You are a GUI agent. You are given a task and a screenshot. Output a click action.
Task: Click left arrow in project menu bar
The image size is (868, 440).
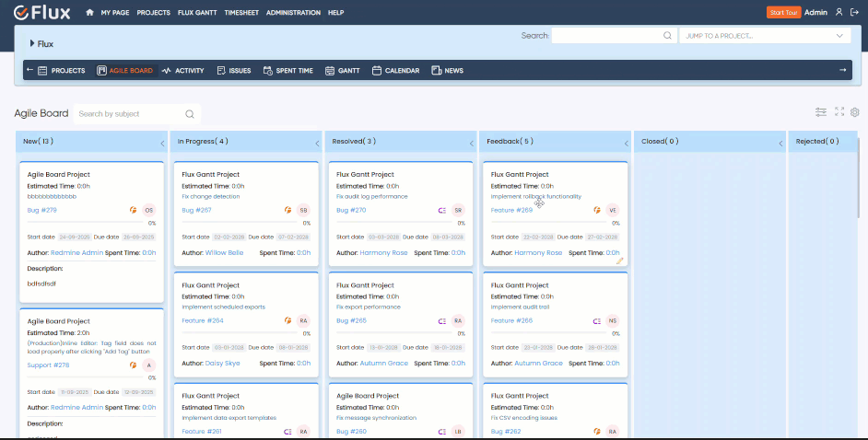click(29, 70)
